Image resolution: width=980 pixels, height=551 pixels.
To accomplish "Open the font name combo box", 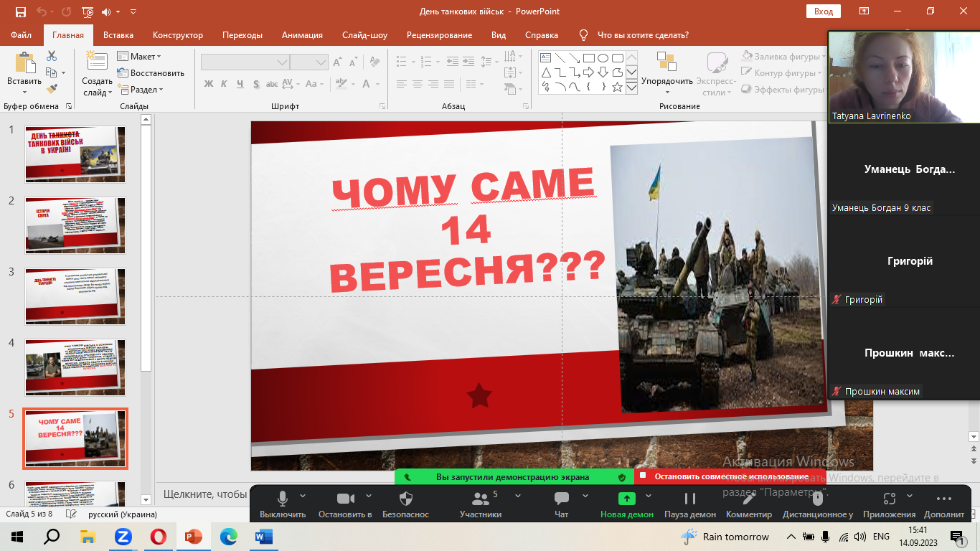I will tap(245, 62).
